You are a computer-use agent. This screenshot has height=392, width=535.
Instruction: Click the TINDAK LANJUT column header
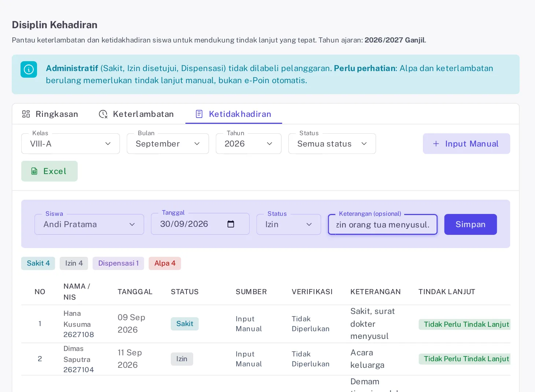point(447,292)
